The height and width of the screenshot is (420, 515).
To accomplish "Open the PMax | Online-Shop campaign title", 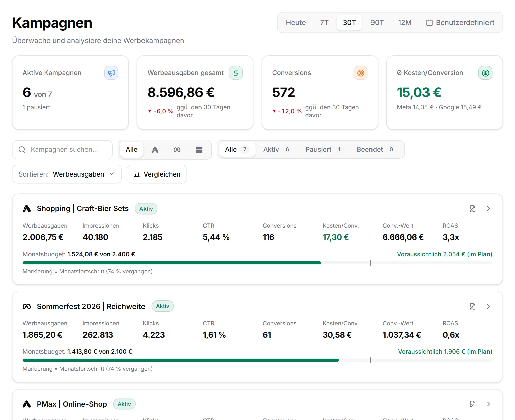I will point(72,404).
